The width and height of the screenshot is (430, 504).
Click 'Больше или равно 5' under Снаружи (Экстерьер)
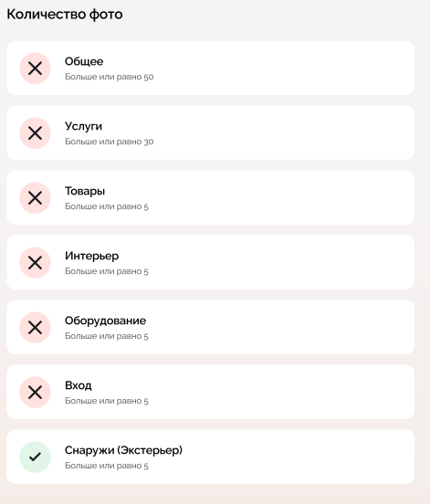[x=107, y=466]
